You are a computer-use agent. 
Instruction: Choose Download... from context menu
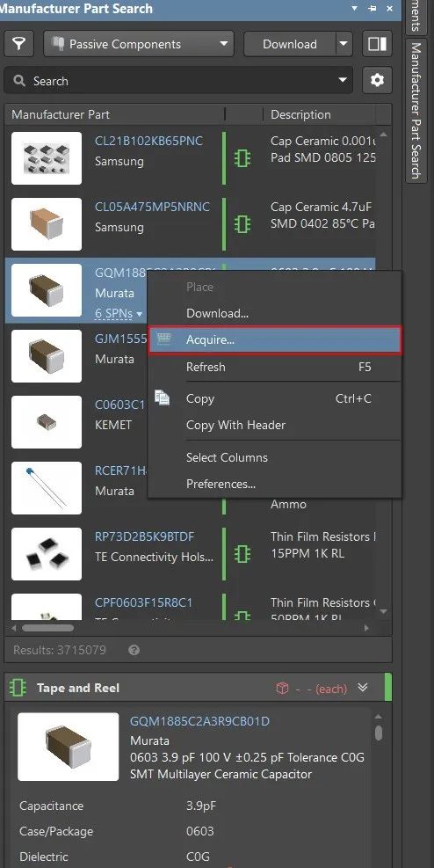(275, 313)
